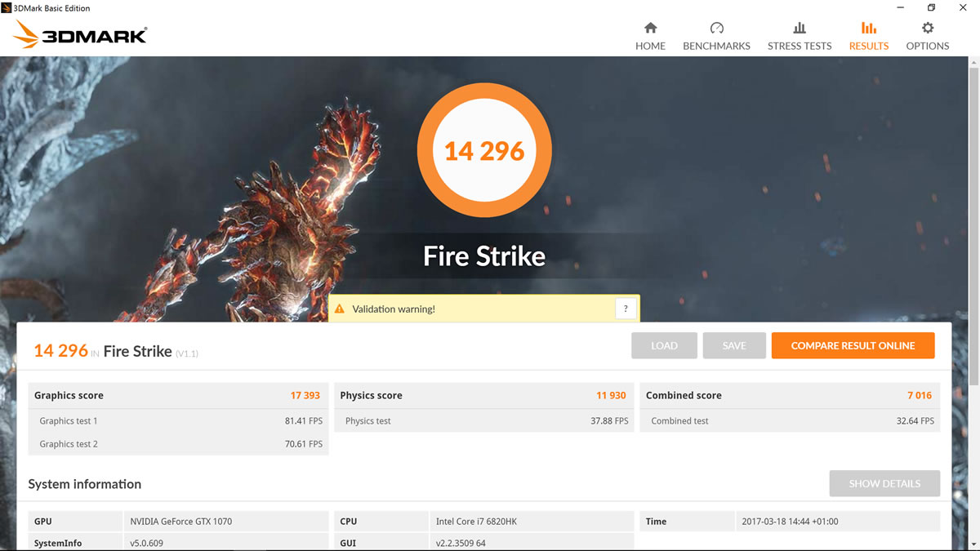Open the STRESS TESTS tab label
This screenshot has height=551, width=980.
coord(800,47)
